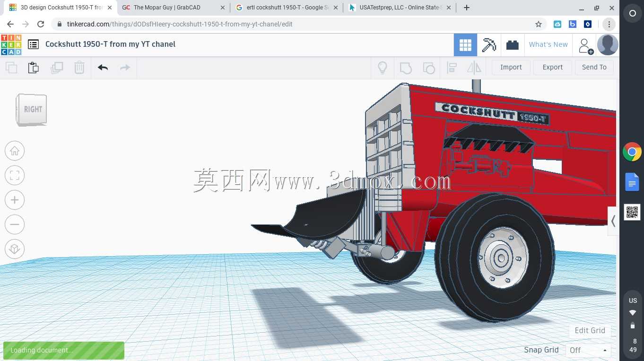
Task: Click the Align tool icon
Action: tap(452, 68)
